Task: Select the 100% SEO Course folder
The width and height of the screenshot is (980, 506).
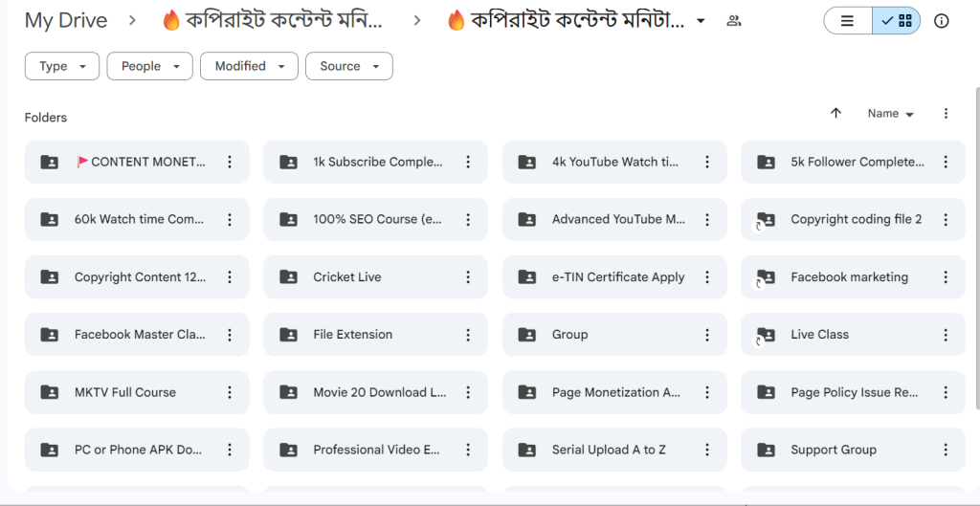Action: [375, 219]
